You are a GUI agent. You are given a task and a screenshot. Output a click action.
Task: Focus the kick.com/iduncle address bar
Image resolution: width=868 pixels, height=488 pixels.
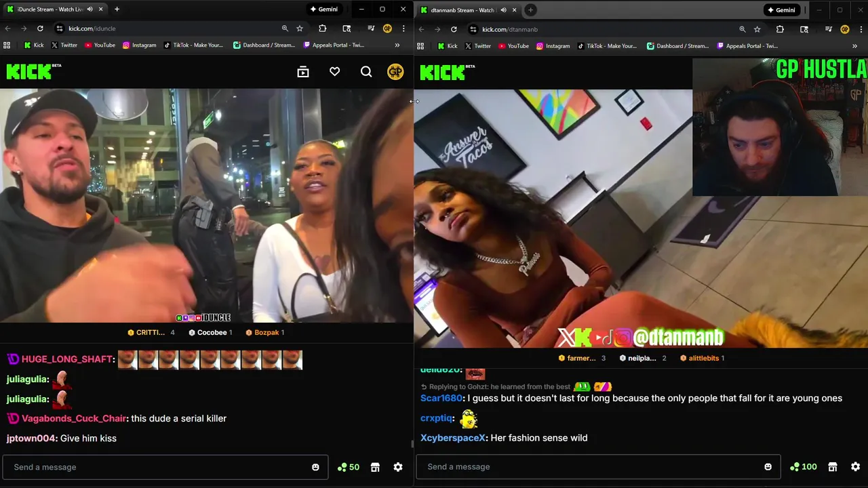point(166,28)
